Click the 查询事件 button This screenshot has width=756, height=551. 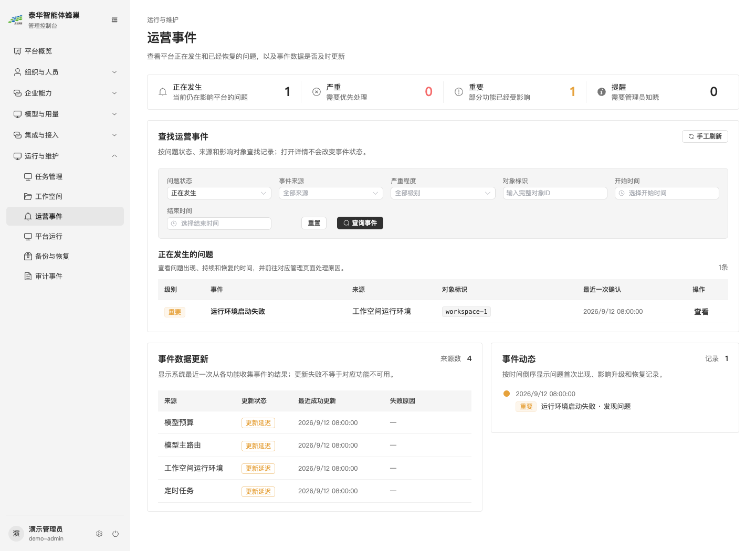(360, 223)
